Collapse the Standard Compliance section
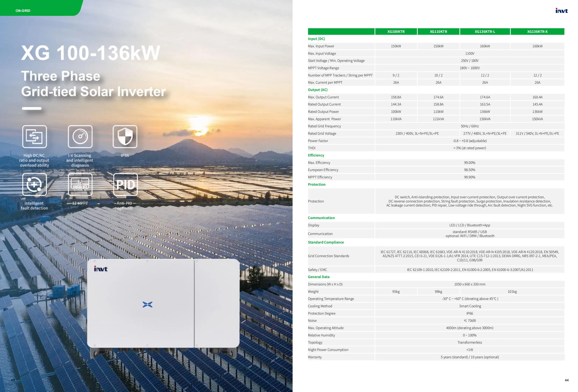The image size is (578, 392). pos(326,242)
